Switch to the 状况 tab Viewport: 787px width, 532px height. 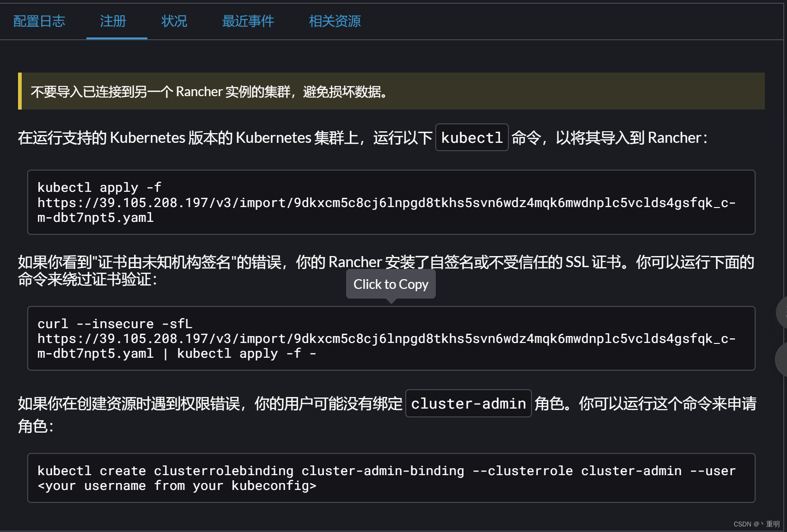(x=174, y=21)
